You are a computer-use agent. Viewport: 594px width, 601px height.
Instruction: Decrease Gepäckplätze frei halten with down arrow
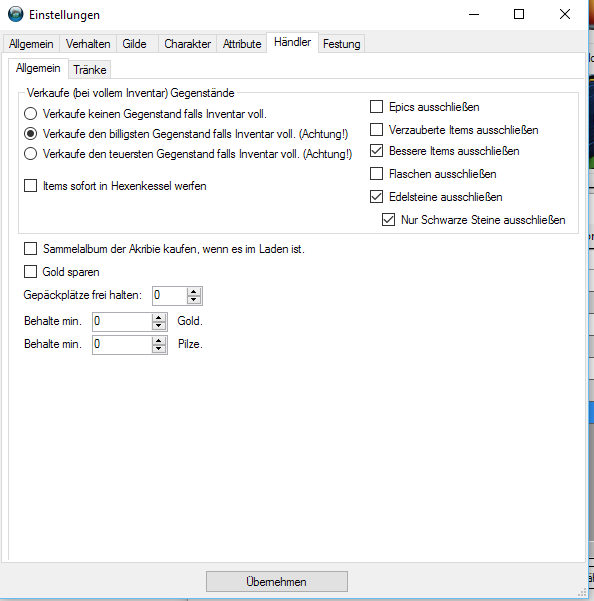click(194, 300)
